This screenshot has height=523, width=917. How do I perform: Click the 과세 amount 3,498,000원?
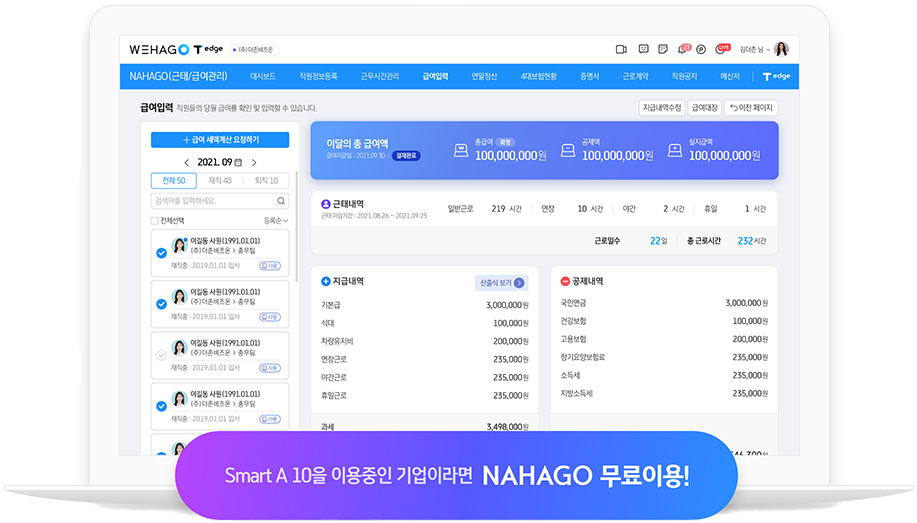coord(507,427)
